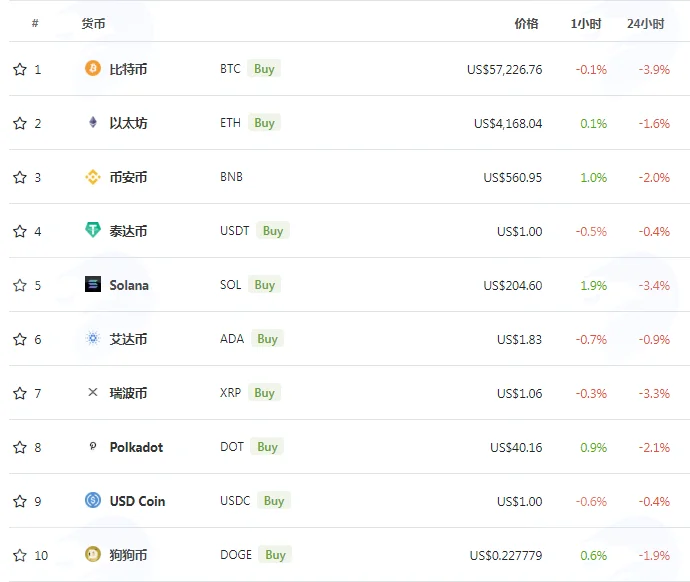Click the Buy button next to ETH

(264, 123)
